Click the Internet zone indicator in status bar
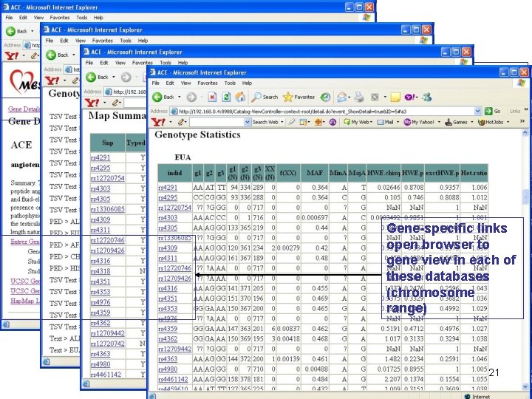This screenshot has width=532, height=399. pyautogui.click(x=478, y=396)
